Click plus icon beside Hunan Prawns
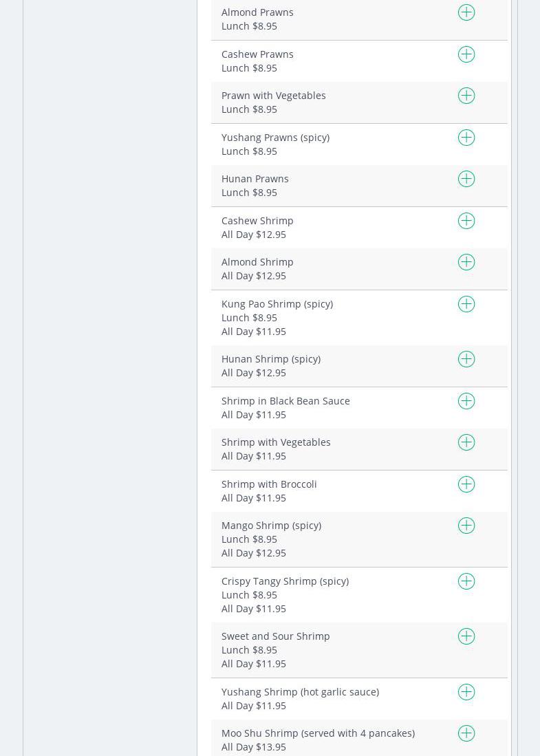540x756 pixels. pos(466,179)
